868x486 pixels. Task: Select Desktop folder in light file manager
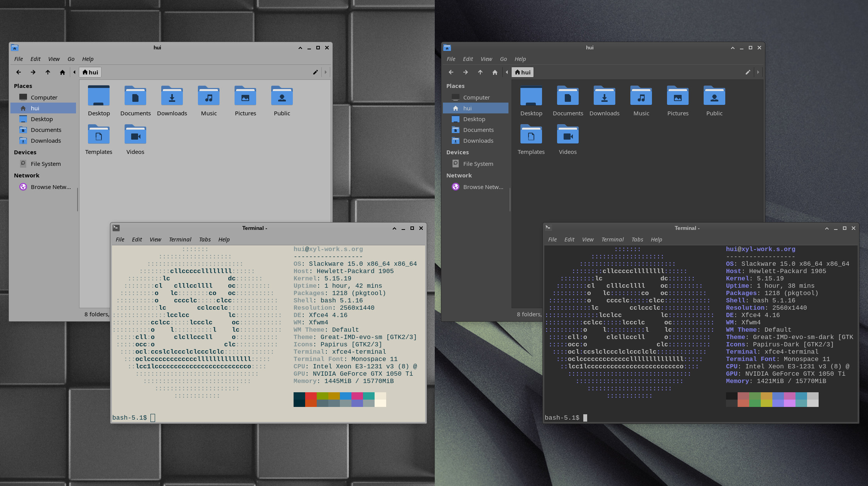[99, 101]
